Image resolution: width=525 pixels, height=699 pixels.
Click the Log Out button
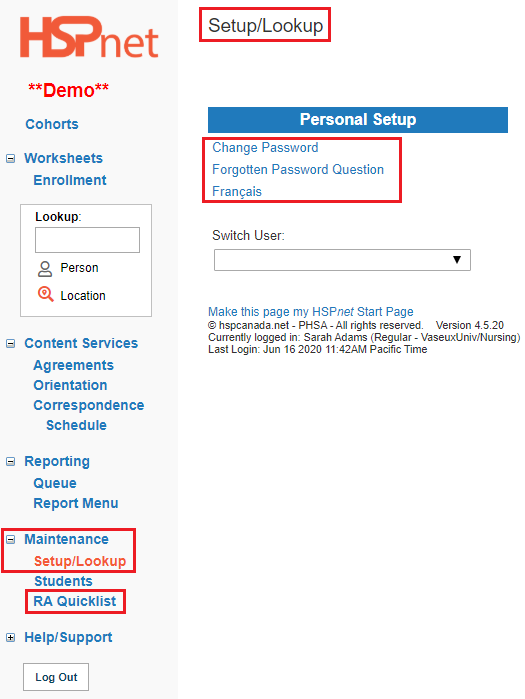click(56, 677)
